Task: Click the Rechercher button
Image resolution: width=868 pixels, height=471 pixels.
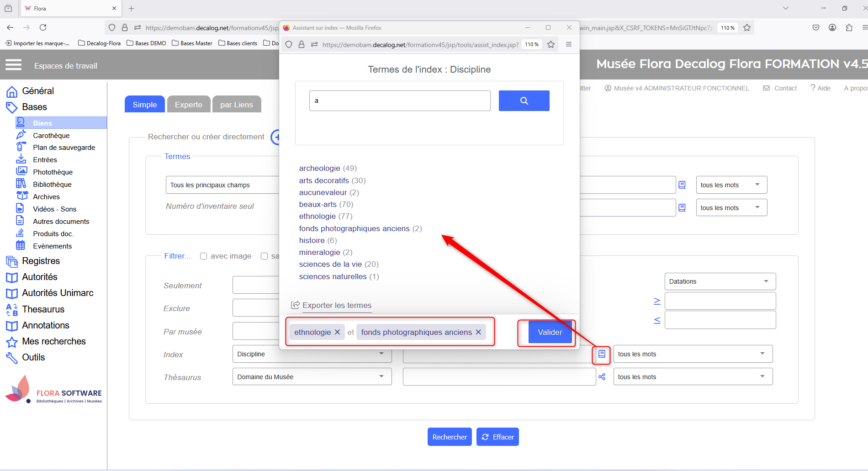Action: (x=449, y=437)
